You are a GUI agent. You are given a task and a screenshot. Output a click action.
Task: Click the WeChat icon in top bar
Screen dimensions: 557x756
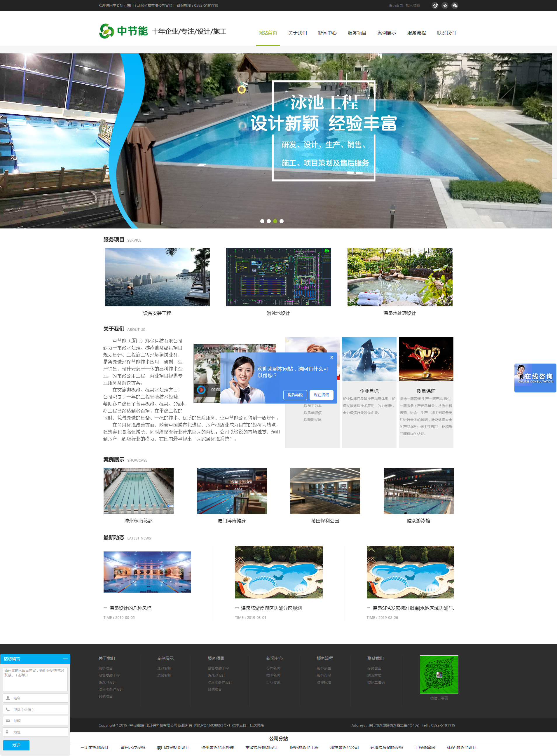coord(455,5)
